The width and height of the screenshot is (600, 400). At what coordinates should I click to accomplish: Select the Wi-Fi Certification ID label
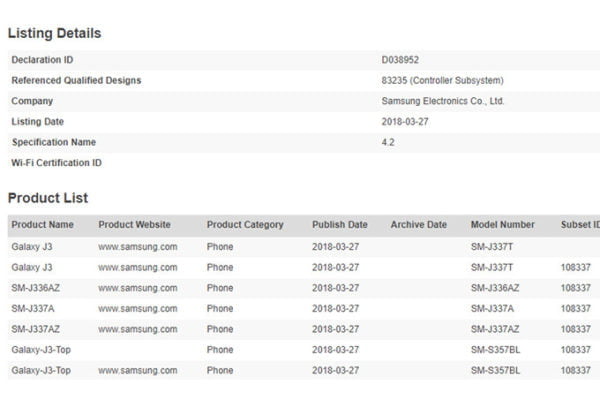[x=56, y=163]
